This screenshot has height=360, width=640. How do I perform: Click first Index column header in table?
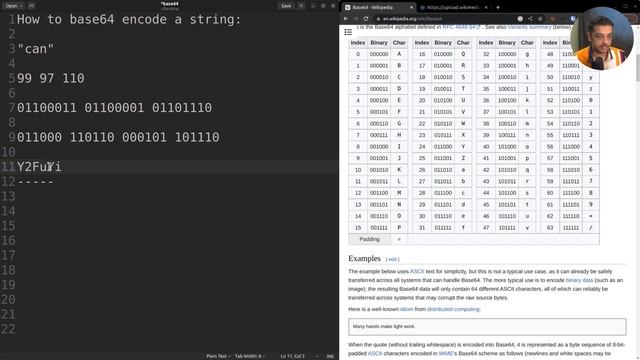[358, 42]
